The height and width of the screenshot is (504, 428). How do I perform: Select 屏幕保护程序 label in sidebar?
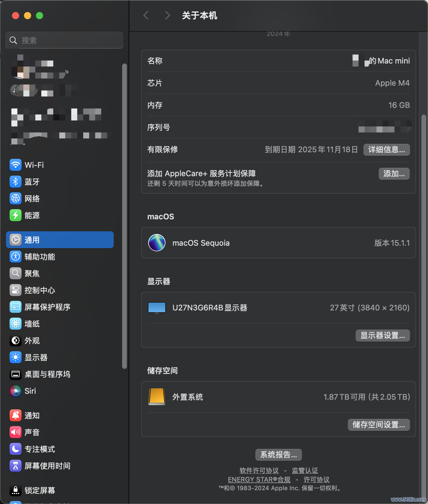click(x=48, y=307)
